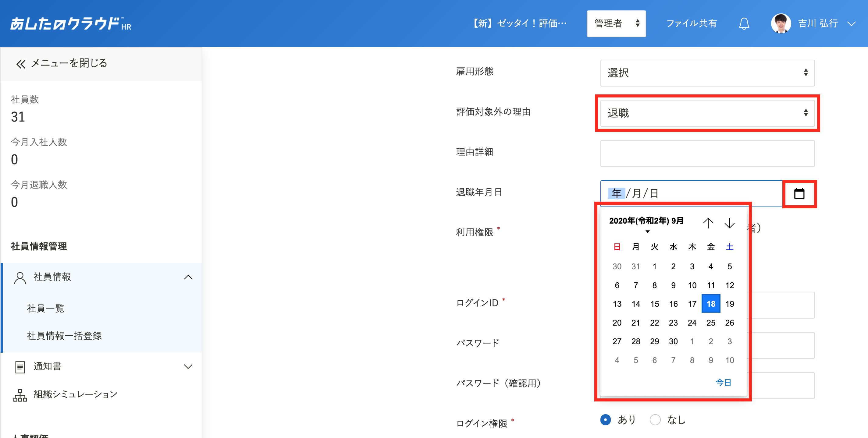Select date 15 in the calendar

654,304
